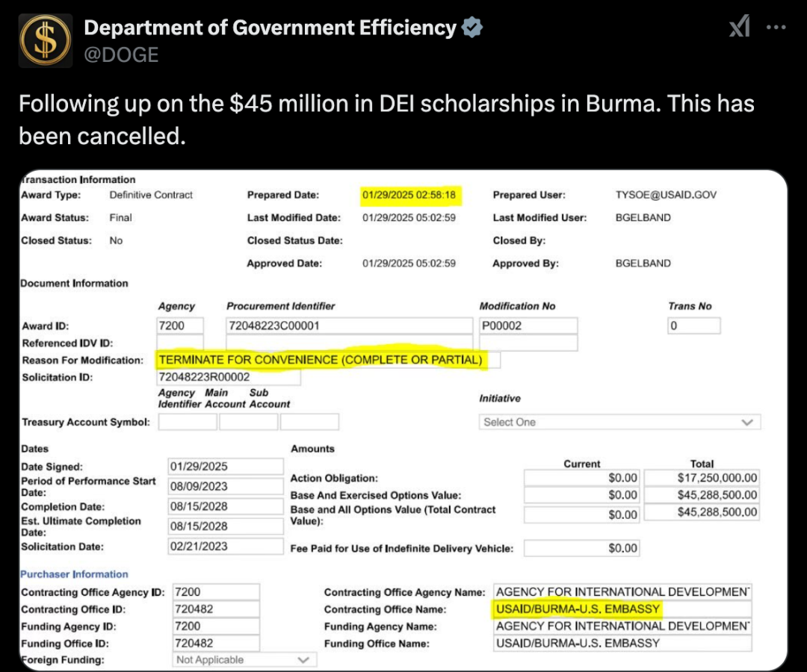Click Award Type value Definitive Contract
This screenshot has height=672, width=807.
(x=151, y=195)
